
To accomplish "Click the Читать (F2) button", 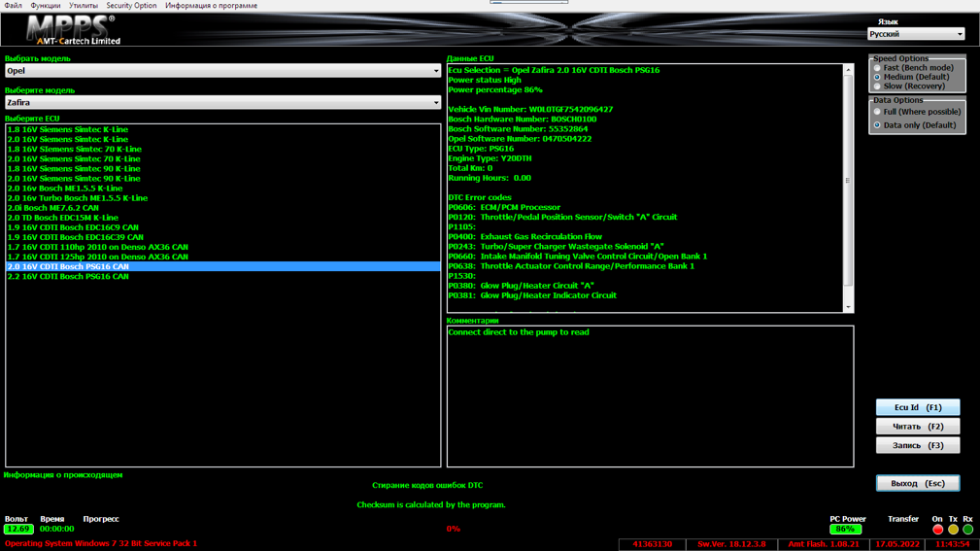I will pyautogui.click(x=918, y=427).
